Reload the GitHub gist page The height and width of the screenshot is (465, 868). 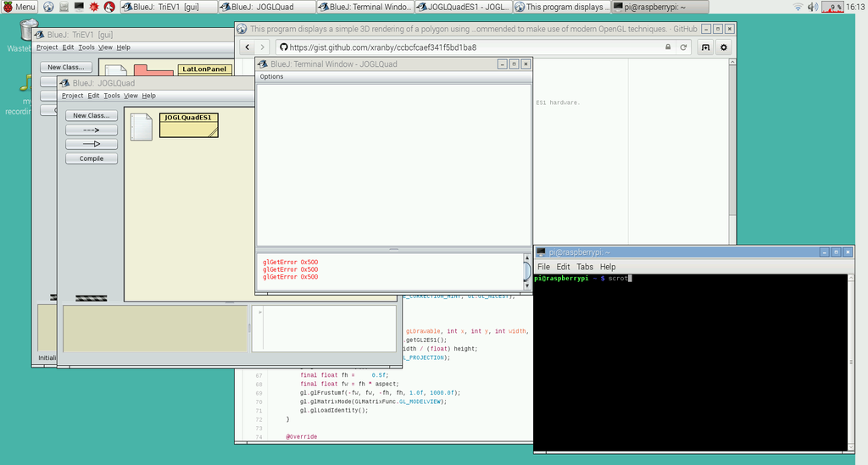point(684,47)
